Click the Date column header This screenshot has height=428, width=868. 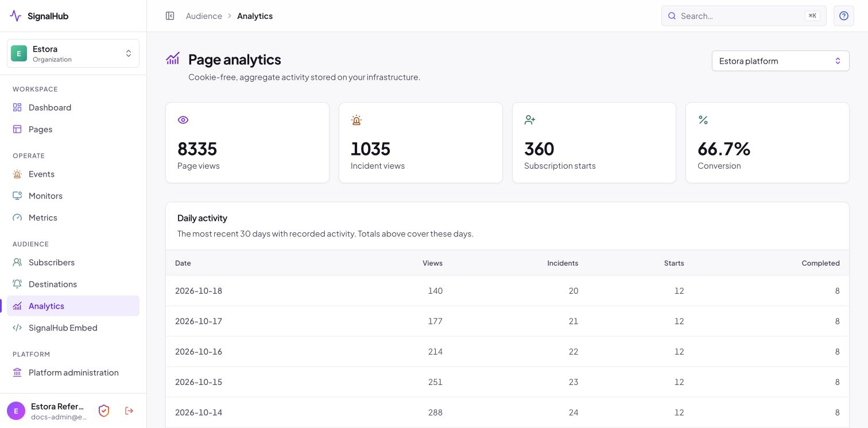coord(183,263)
